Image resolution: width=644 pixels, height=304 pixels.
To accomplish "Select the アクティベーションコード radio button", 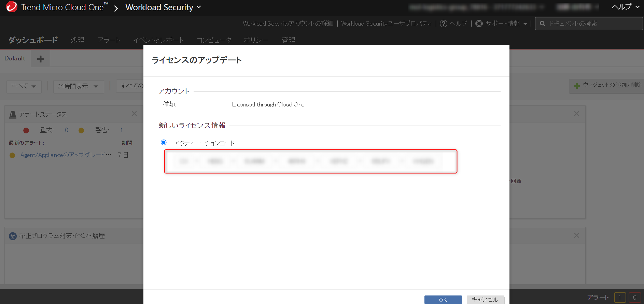I will [x=164, y=142].
